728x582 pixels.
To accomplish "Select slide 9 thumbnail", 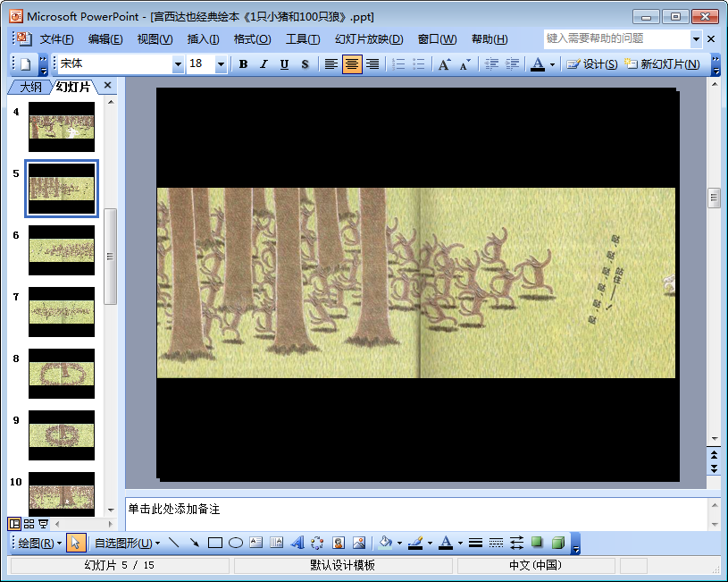I will [62, 435].
